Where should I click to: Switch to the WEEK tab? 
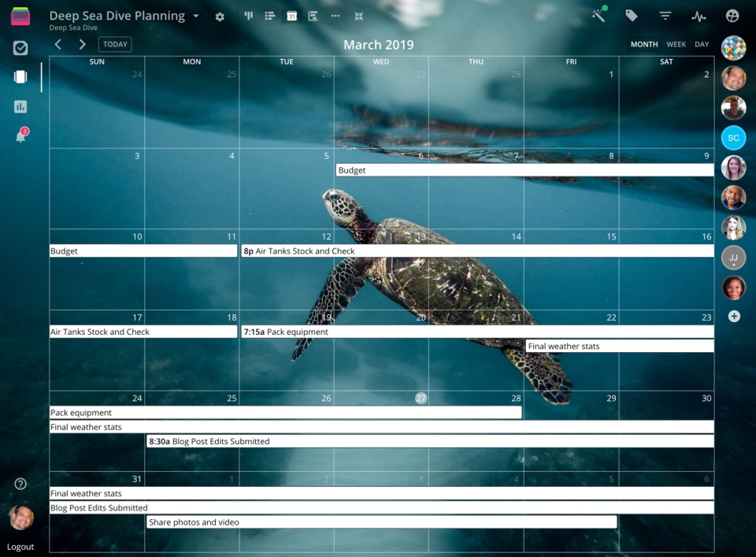click(x=676, y=44)
